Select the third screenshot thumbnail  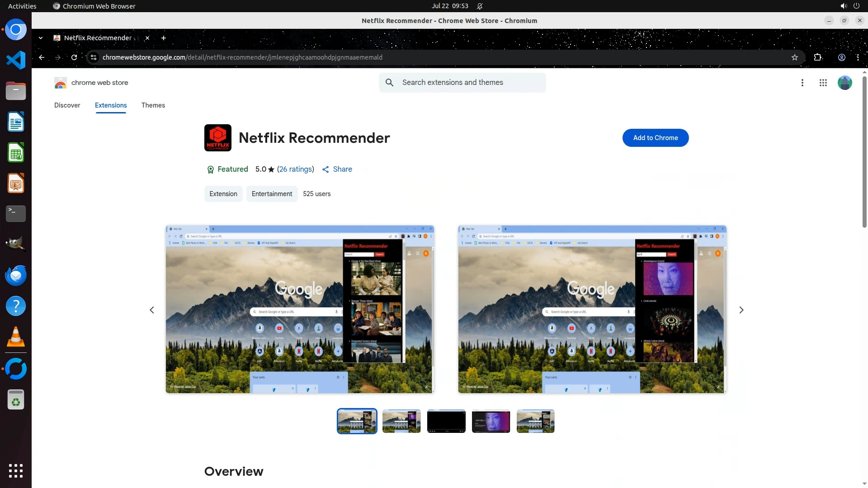pyautogui.click(x=446, y=421)
